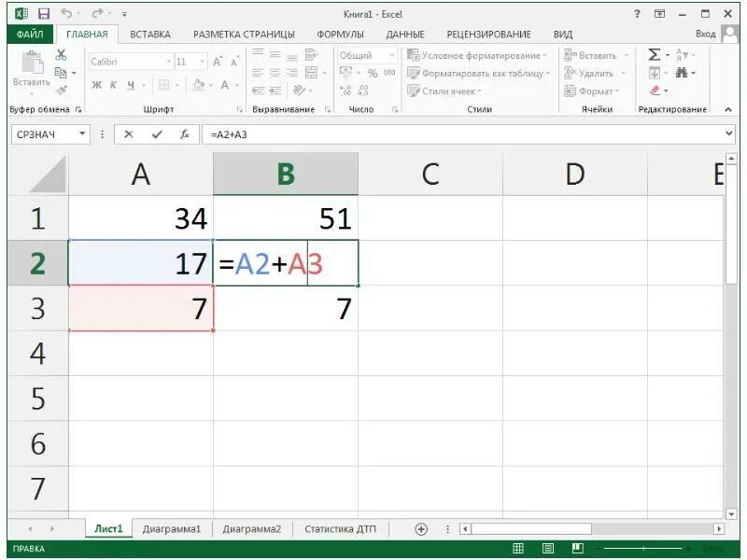Screen dimensions: 747x560
Task: Toggle Underline (Ч) formatting
Action: coord(131,85)
